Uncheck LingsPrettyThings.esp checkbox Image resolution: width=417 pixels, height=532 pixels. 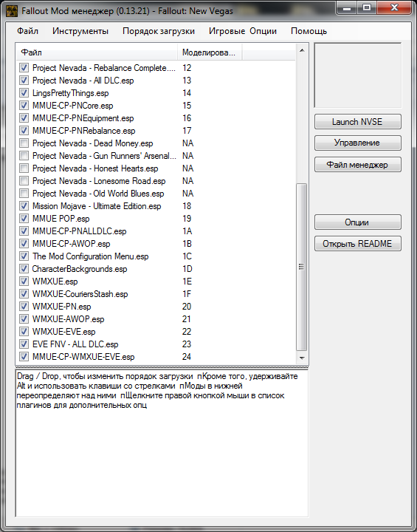pos(24,93)
